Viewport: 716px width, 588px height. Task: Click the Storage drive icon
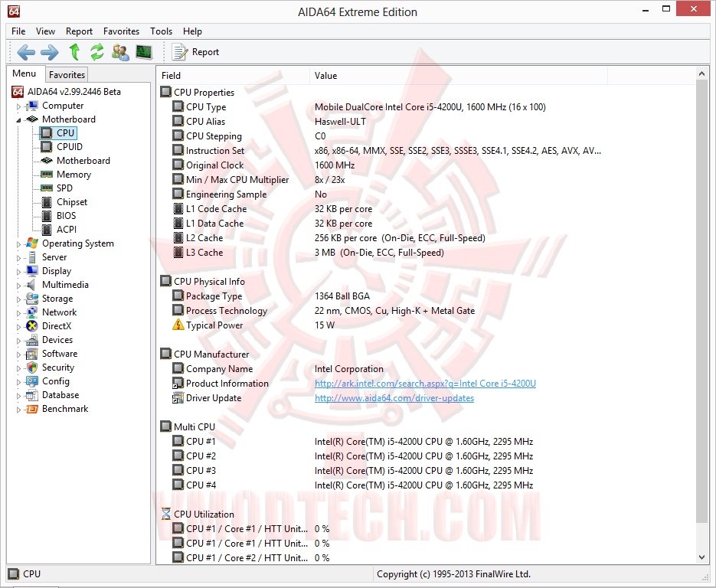tap(32, 298)
